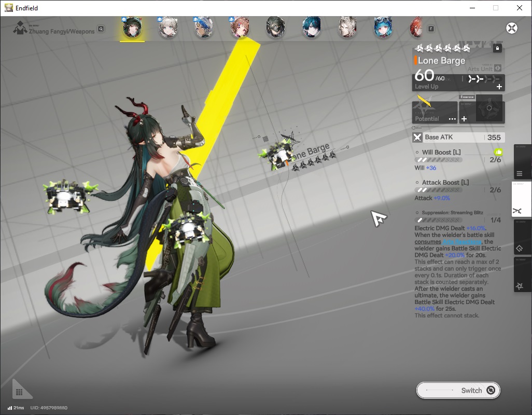Close the weapons screen with X icon
Screen dimensions: 532x415
[512, 28]
